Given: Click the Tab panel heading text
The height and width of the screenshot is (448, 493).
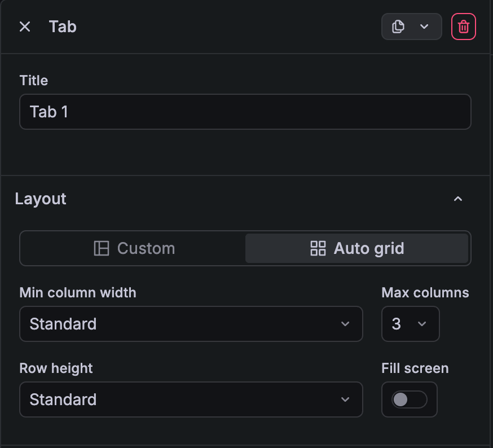Looking at the screenshot, I should tap(63, 27).
